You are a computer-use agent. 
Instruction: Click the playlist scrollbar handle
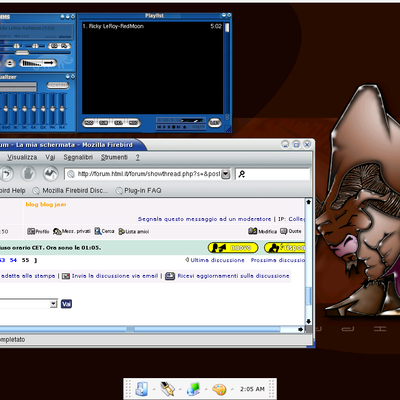tap(227, 27)
